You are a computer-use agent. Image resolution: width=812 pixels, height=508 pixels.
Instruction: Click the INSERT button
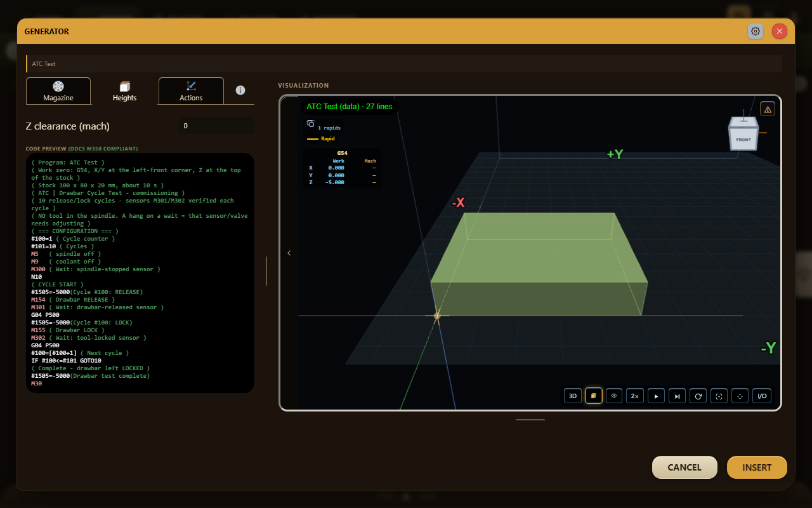pyautogui.click(x=757, y=467)
